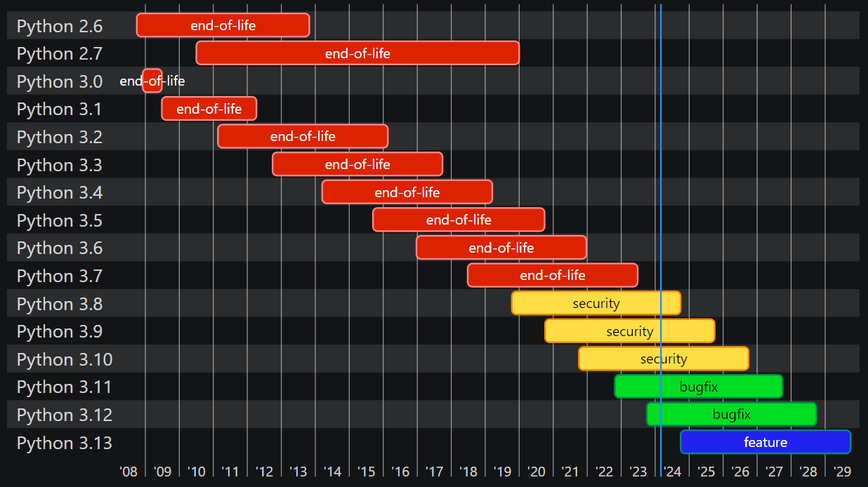
Task: Click the small red Python 3.0 bar
Action: point(152,81)
